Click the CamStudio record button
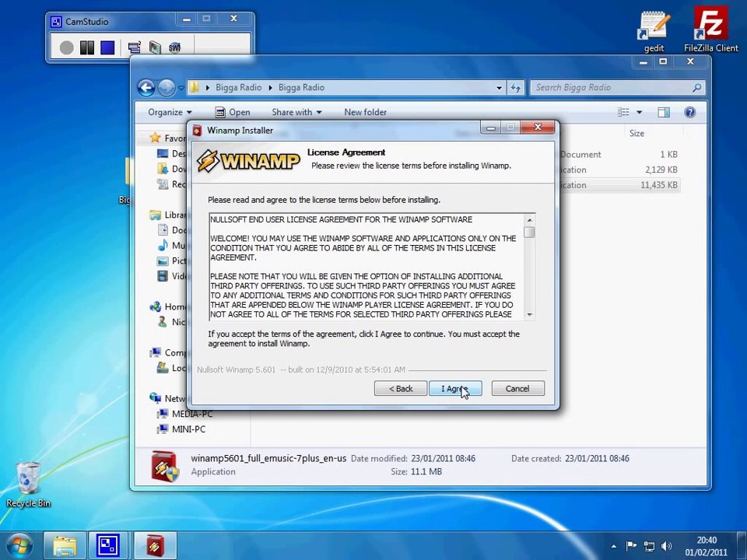This screenshot has width=747, height=560. 67,47
